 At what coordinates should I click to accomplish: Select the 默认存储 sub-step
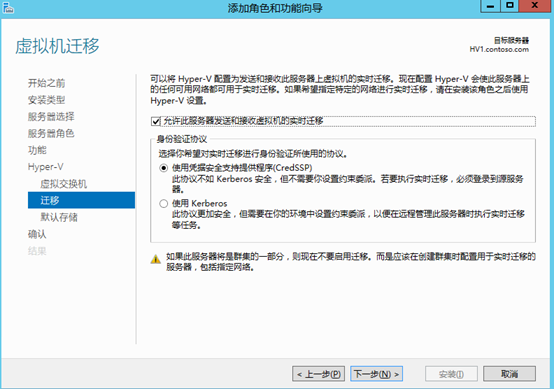click(59, 217)
